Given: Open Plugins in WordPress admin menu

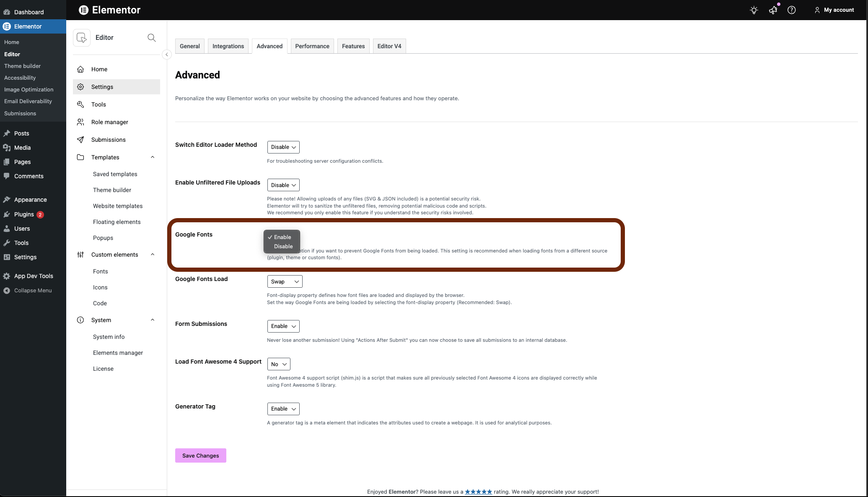Looking at the screenshot, I should point(24,214).
